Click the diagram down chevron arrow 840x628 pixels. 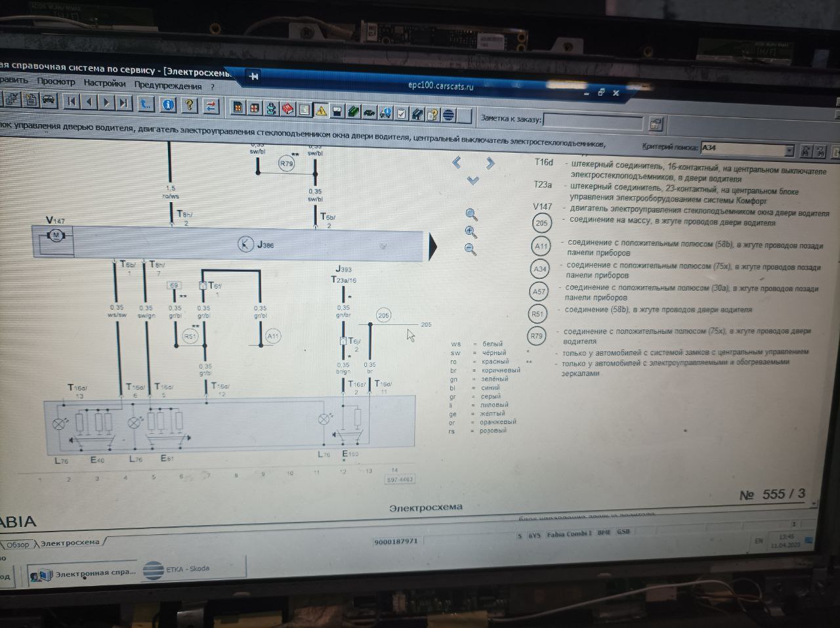click(472, 179)
